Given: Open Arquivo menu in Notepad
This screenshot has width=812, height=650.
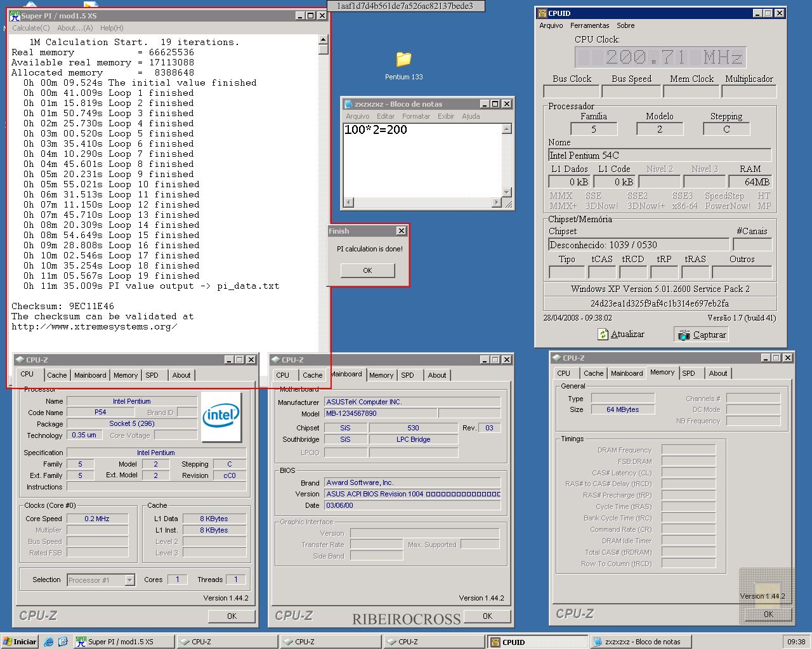Looking at the screenshot, I should (x=358, y=116).
